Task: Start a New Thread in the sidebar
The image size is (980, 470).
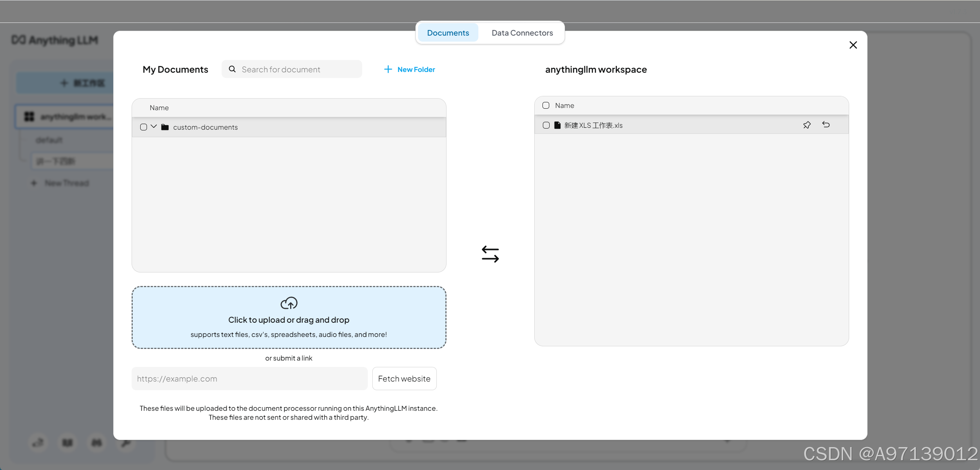Action: click(61, 183)
